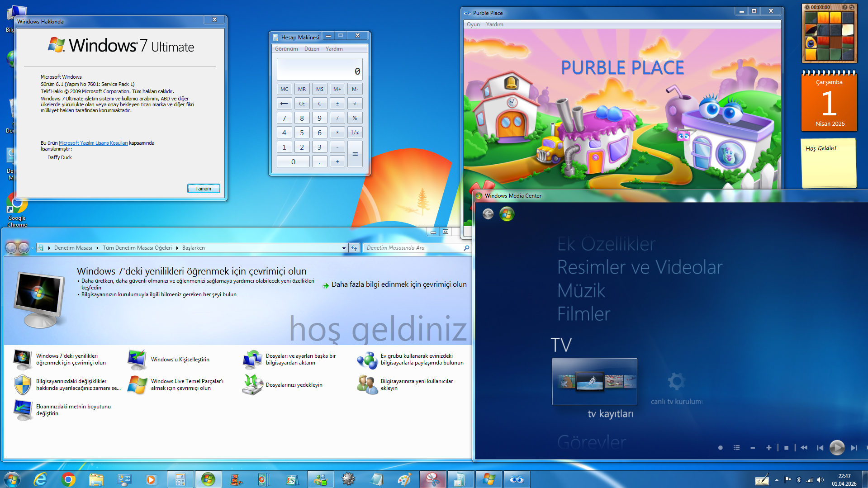The height and width of the screenshot is (488, 868).
Task: Click Media Center back arrow button
Action: coord(488,214)
